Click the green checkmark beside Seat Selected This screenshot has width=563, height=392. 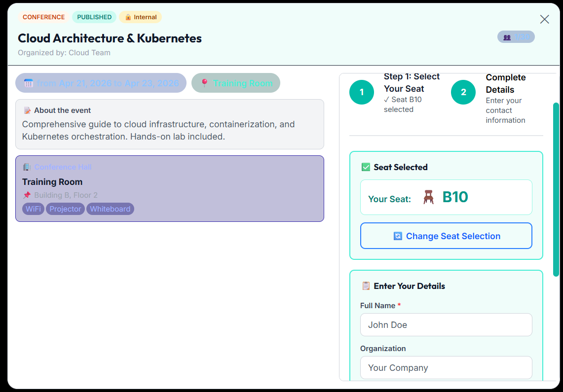(x=366, y=167)
